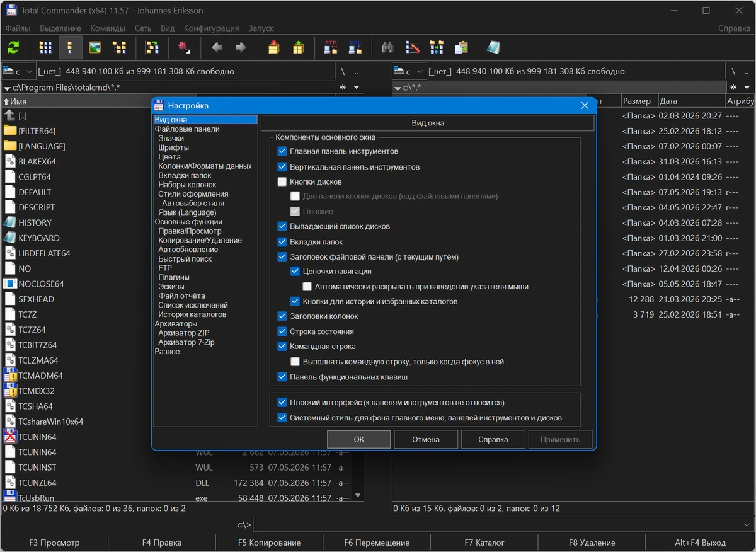Image resolution: width=756 pixels, height=552 pixels.
Task: Open the 'Команды' menu
Action: [x=108, y=28]
